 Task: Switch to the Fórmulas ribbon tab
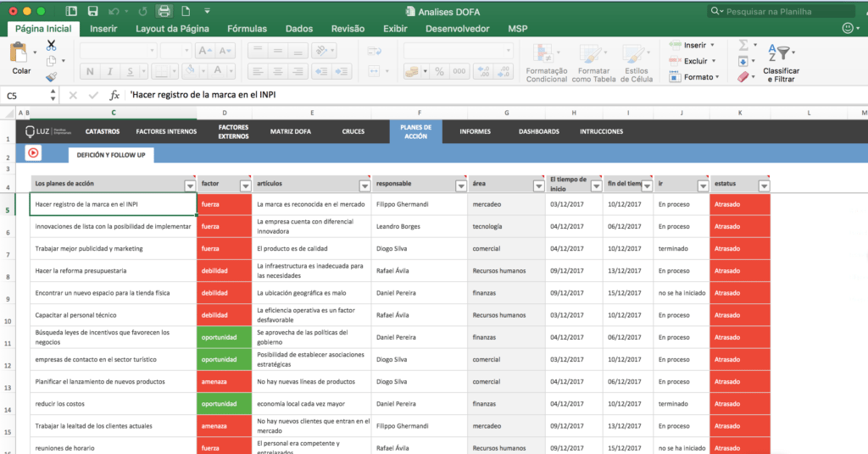tap(247, 29)
